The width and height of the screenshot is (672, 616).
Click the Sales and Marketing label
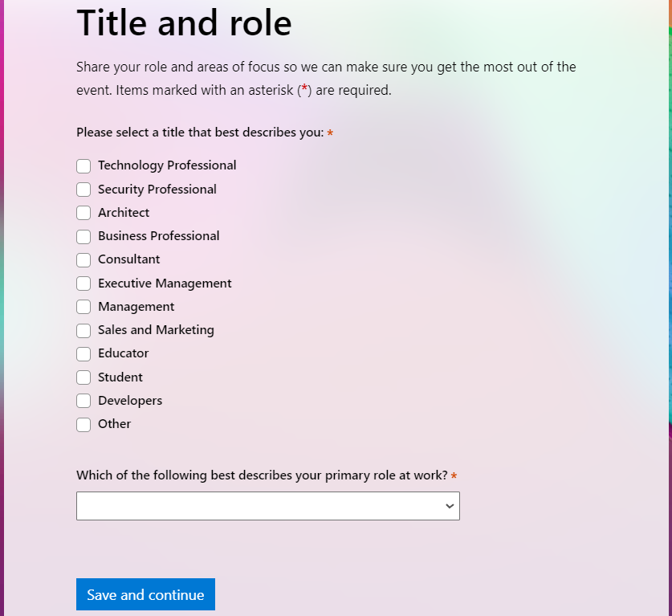(156, 330)
